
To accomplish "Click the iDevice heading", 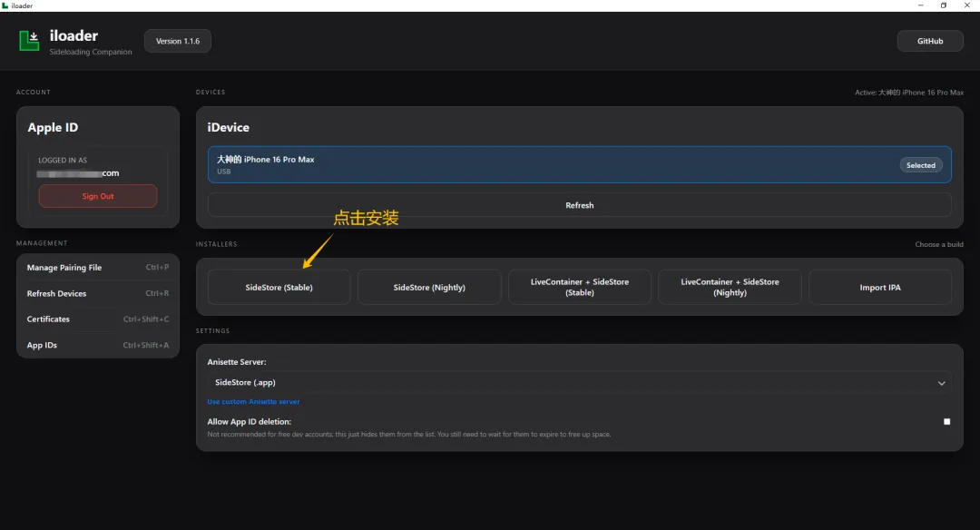I will click(228, 127).
